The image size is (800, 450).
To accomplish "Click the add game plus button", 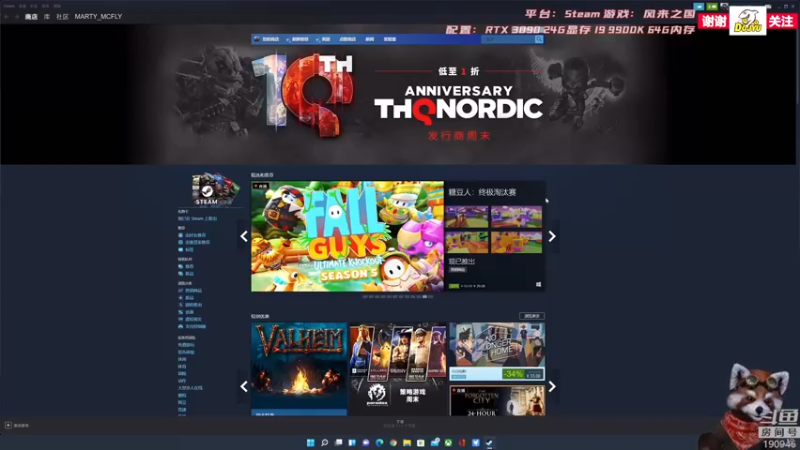I will (8, 425).
